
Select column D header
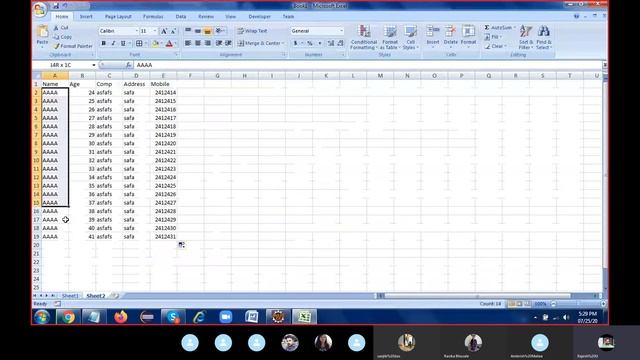coord(136,76)
